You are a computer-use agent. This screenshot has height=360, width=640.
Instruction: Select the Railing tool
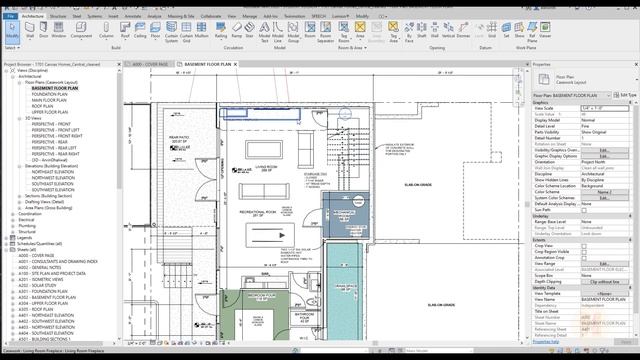click(221, 31)
